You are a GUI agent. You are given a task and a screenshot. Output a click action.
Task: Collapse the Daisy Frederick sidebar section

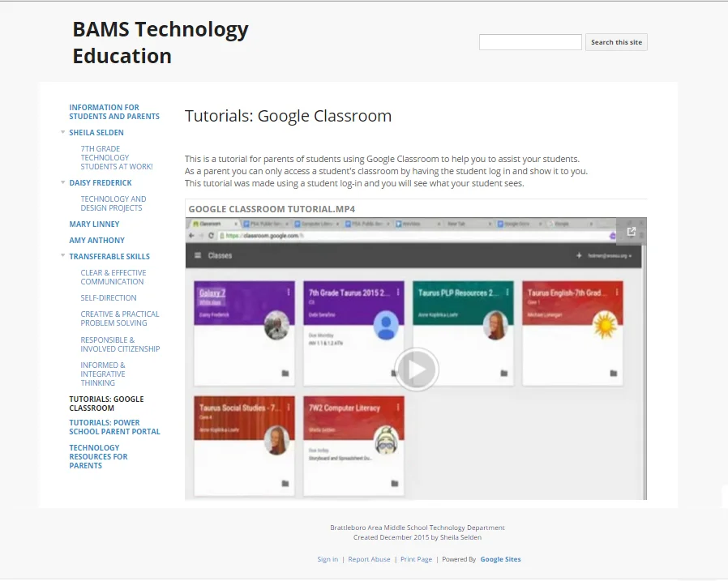[x=63, y=182]
